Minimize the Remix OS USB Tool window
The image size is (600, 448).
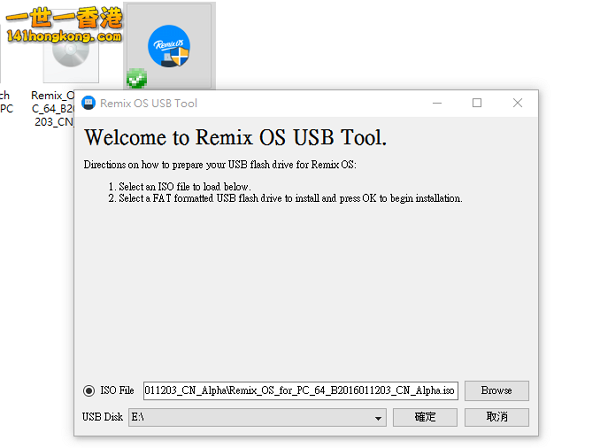pos(435,103)
